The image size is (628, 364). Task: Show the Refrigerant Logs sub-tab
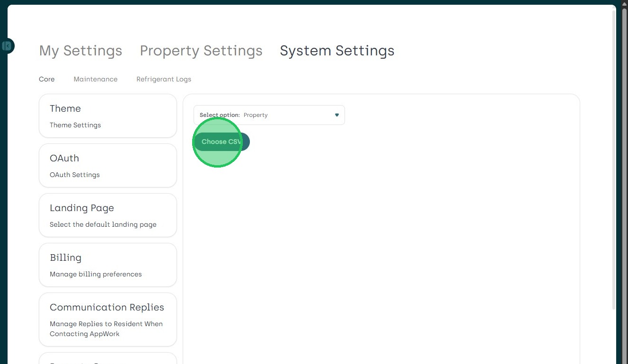(164, 79)
